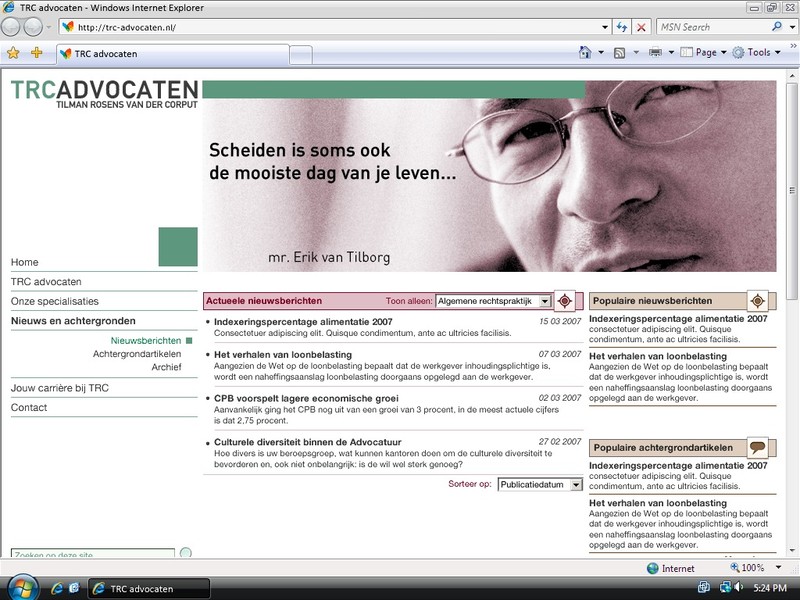Open the Achtergrondartikelen submenu link
This screenshot has height=600, width=800.
[137, 354]
